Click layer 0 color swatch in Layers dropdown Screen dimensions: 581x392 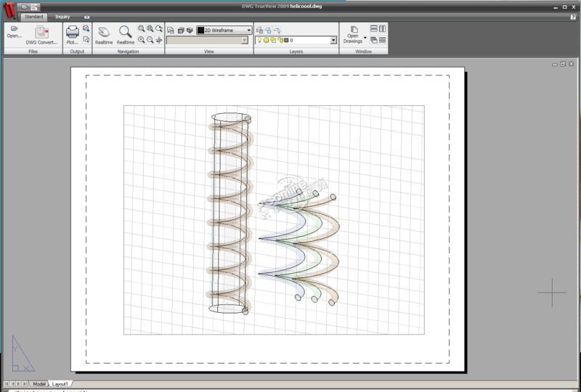tap(286, 40)
